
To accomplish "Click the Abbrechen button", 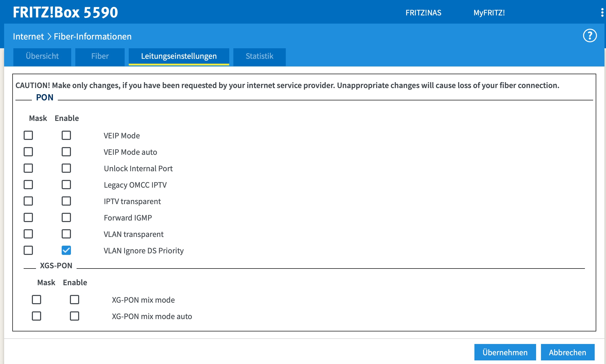I will pos(567,352).
